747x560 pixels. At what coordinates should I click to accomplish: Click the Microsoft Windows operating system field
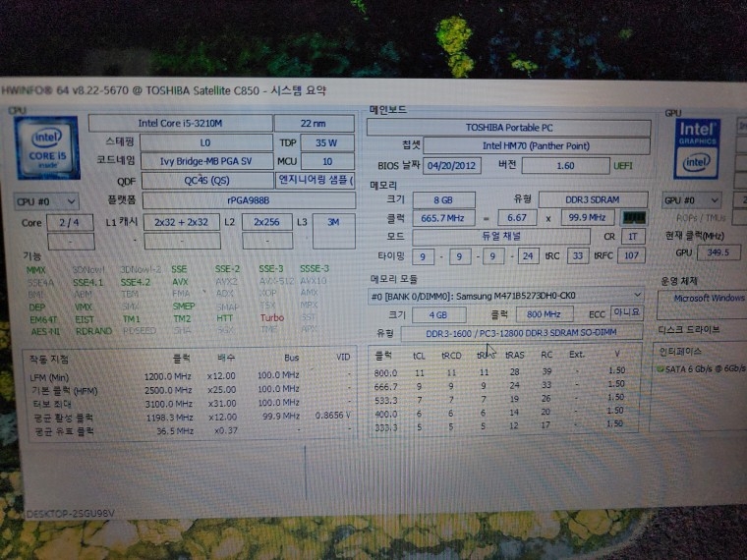(702, 305)
